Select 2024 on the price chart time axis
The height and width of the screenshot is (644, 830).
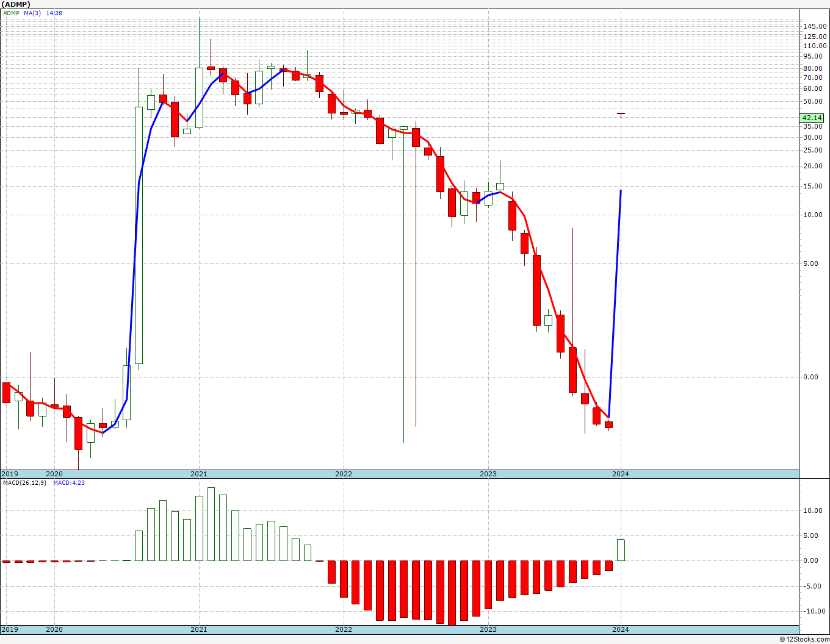pyautogui.click(x=621, y=474)
